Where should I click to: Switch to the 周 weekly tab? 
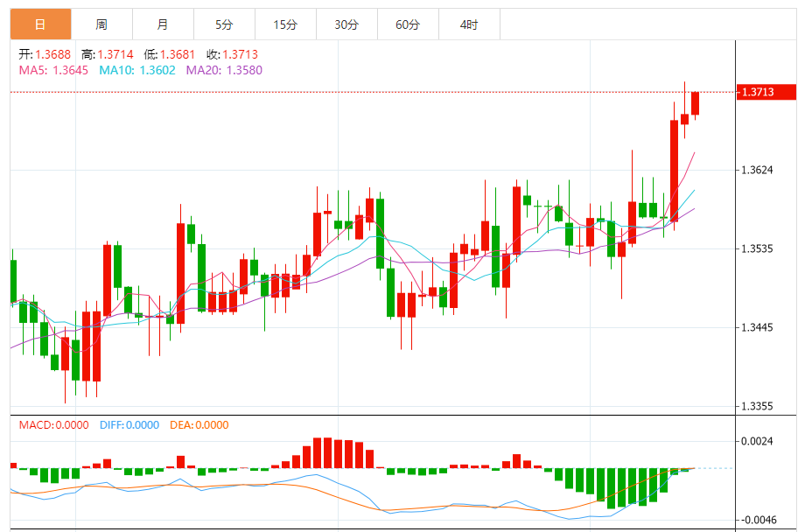(x=101, y=24)
